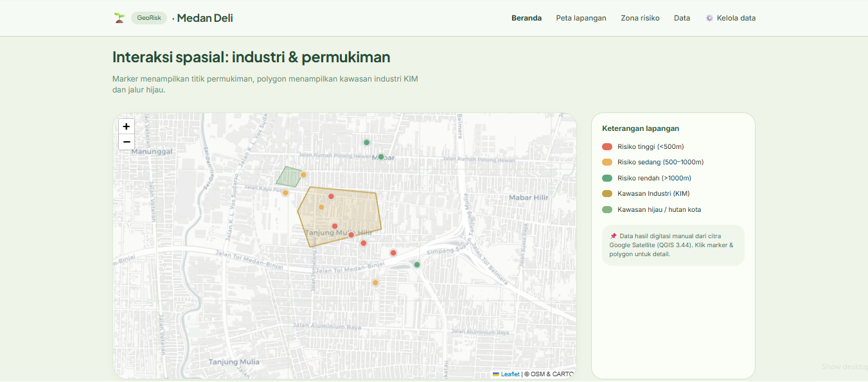Open Kelola data from the navbar

(731, 18)
